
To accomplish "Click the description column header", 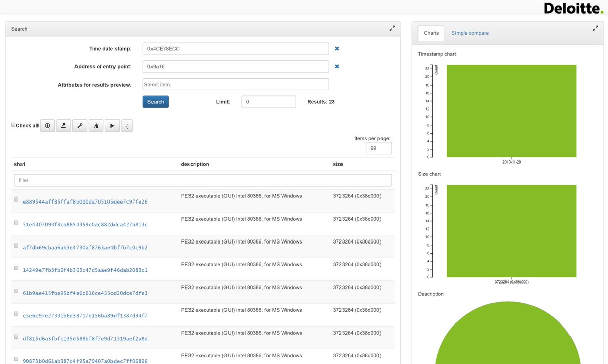I will tap(195, 164).
